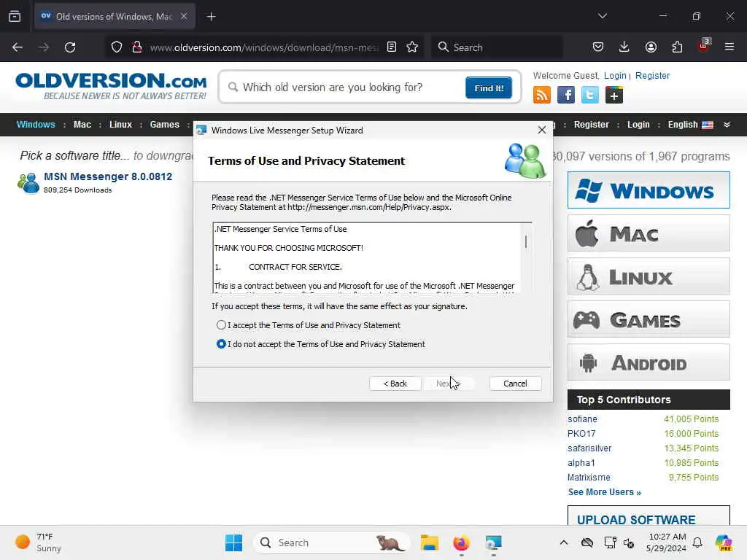This screenshot has width=747, height=560.
Task: Close the Old versions of Windows tab
Action: pyautogui.click(x=184, y=16)
